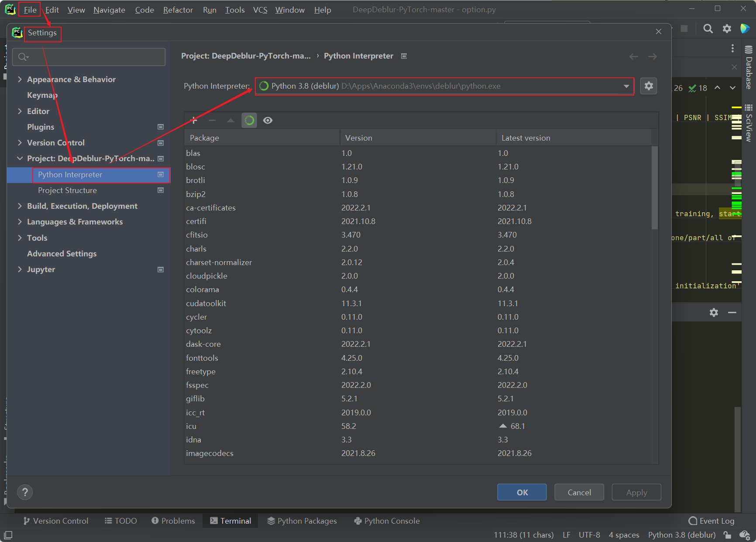Click the Search Everywhere magnifier icon
The image size is (756, 542).
708,29
